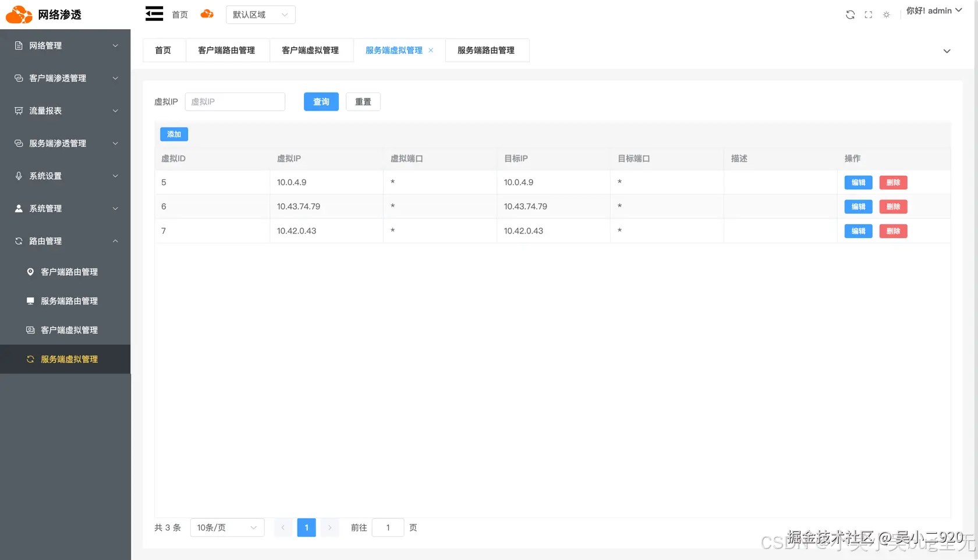The width and height of the screenshot is (978, 560).
Task: Click the 网络渗透 logo icon
Action: coord(18,14)
